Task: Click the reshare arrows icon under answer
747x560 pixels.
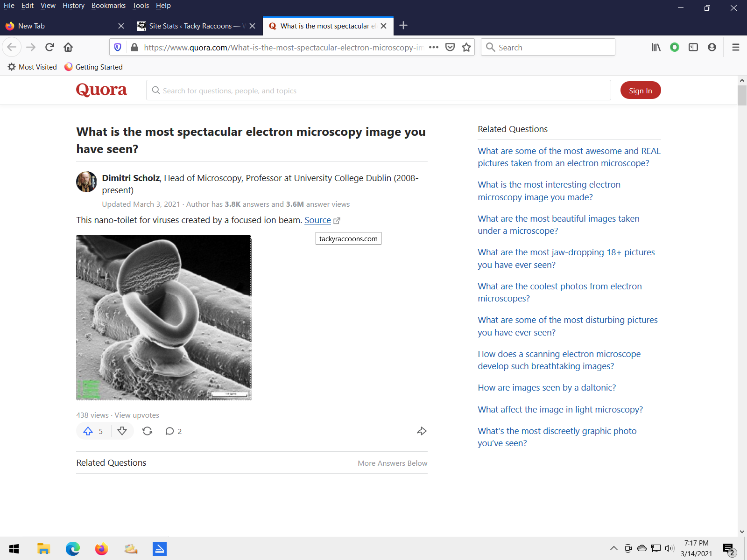Action: 148,431
